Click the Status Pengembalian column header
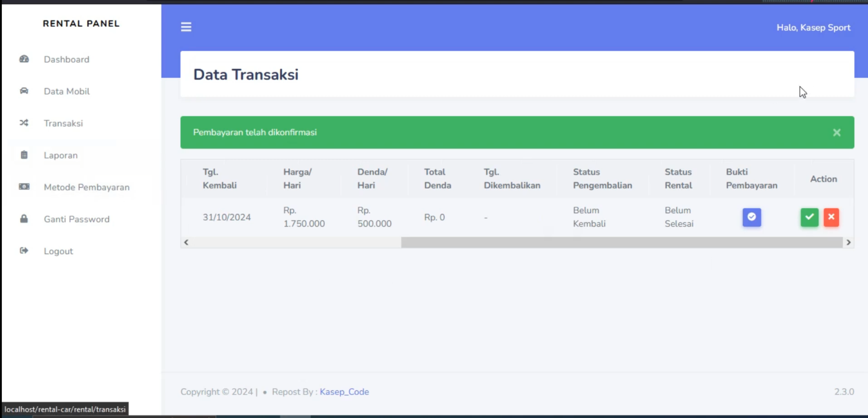This screenshot has width=868, height=418. click(x=602, y=179)
